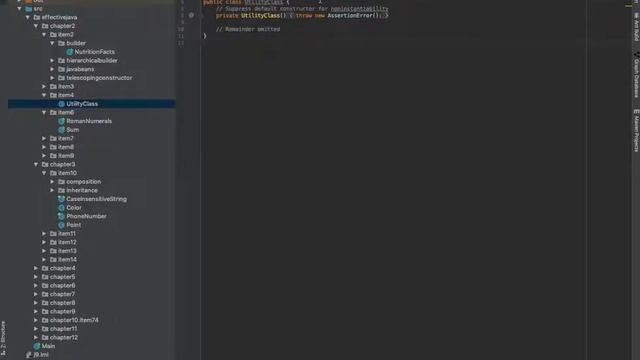Image resolution: width=640 pixels, height=360 pixels.
Task: Select the chapter5 package label
Action: (62, 277)
